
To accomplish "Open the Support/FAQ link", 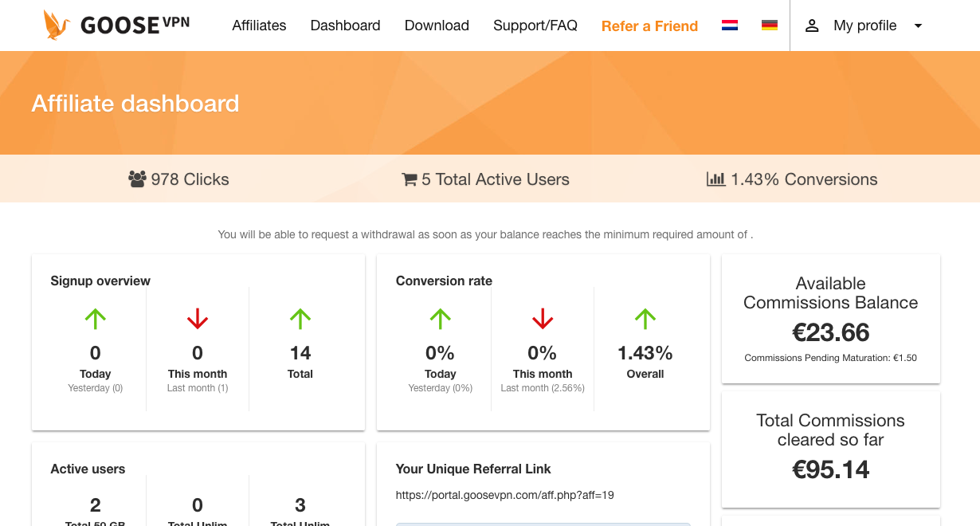I will click(535, 26).
